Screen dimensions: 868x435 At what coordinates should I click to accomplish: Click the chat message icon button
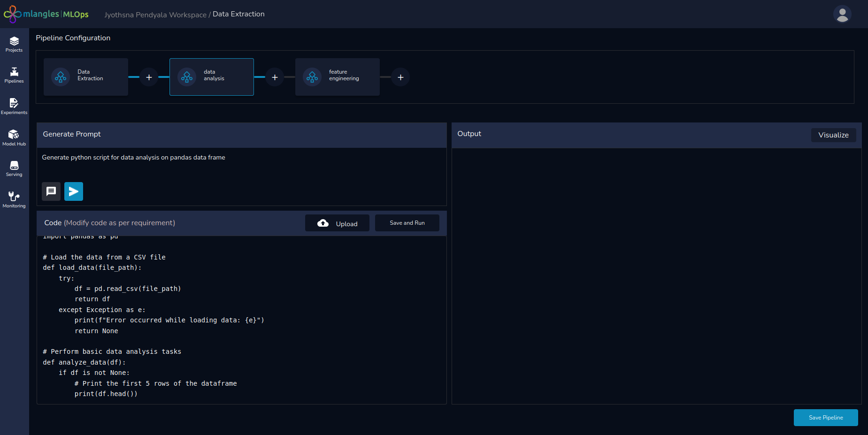point(51,191)
